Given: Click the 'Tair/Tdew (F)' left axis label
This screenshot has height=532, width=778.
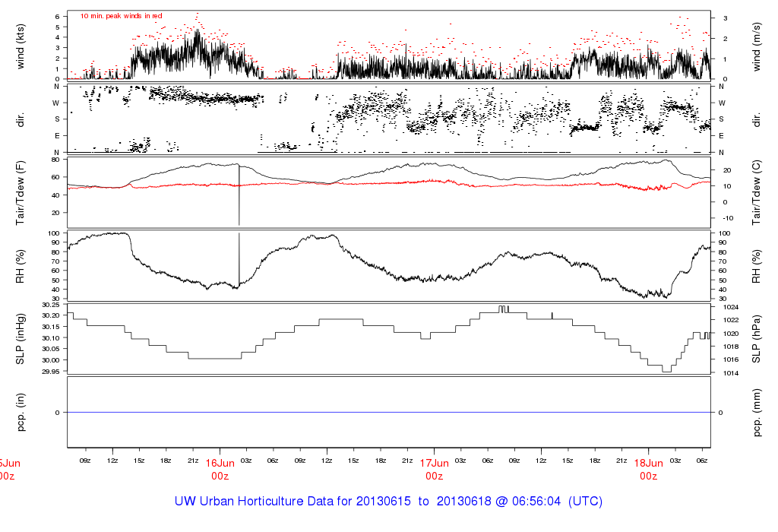Looking at the screenshot, I should point(21,190).
